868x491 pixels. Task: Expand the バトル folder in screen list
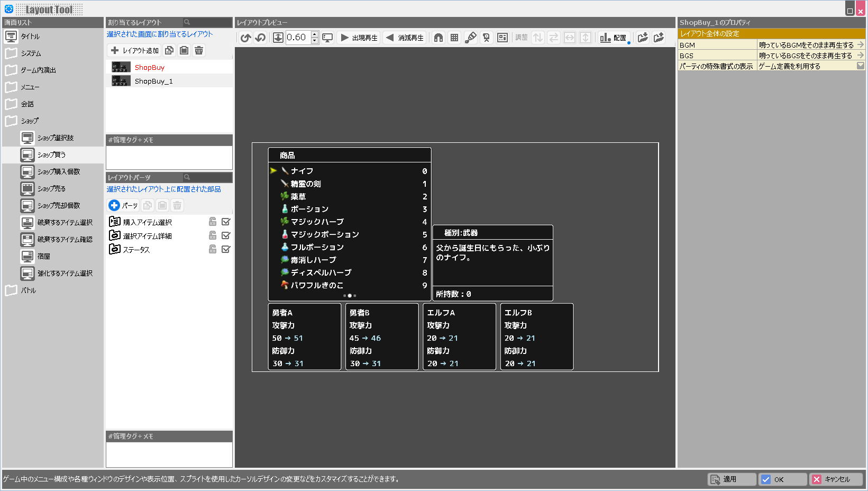coord(11,290)
